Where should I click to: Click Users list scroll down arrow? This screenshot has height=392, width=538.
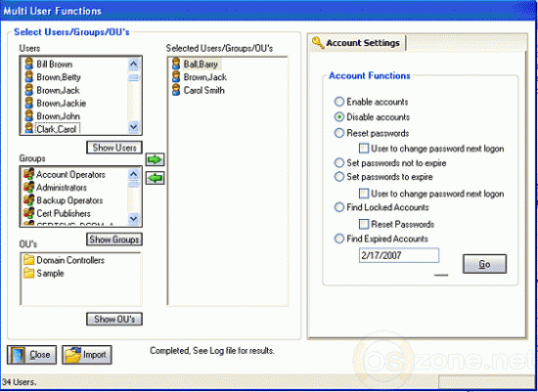click(x=133, y=128)
